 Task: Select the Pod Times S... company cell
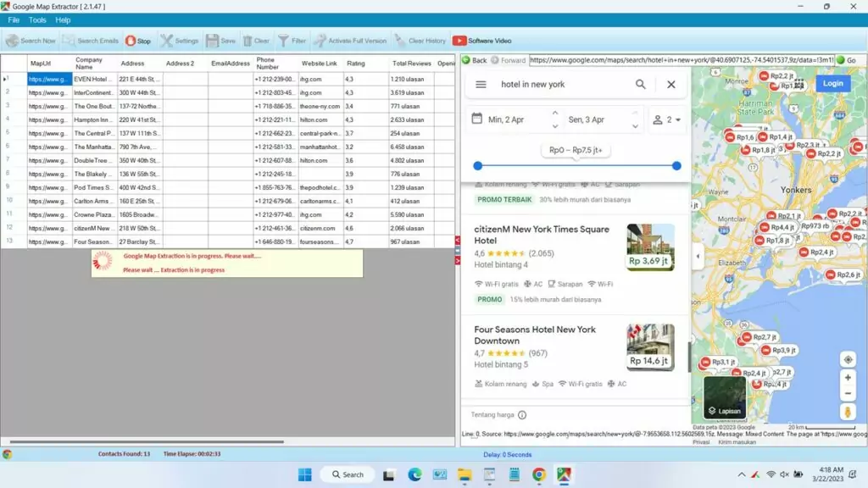click(x=94, y=187)
